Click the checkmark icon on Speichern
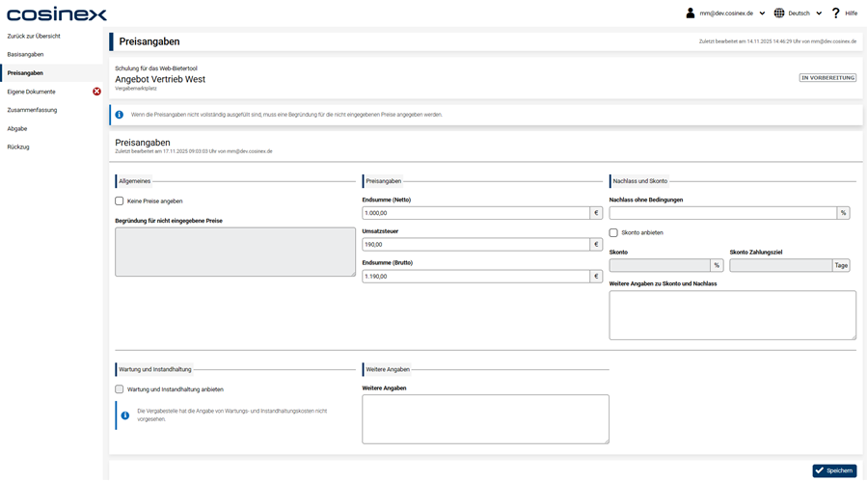This screenshot has height=481, width=868. tap(820, 470)
